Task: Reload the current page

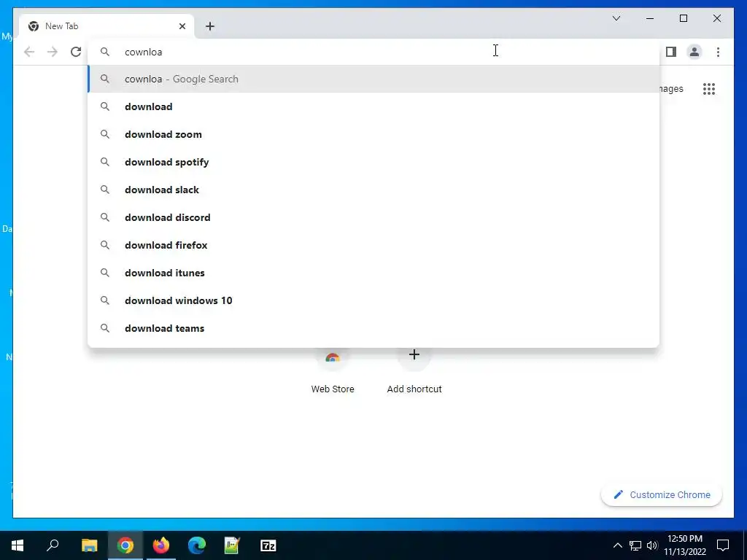Action: click(x=76, y=52)
